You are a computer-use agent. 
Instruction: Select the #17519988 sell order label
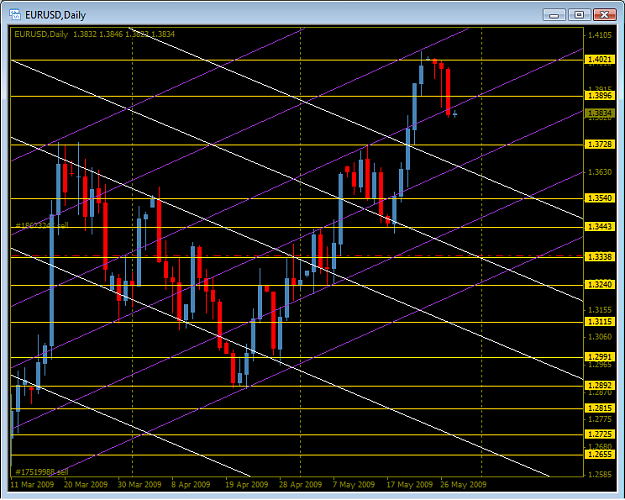coord(41,472)
